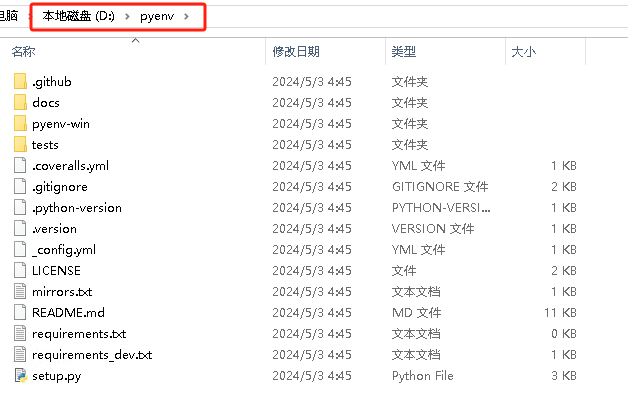Click the 大小 column header
Image resolution: width=628 pixels, height=401 pixels.
click(x=523, y=51)
